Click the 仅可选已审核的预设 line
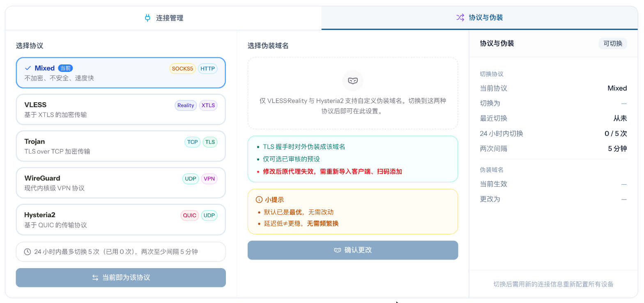 291,159
